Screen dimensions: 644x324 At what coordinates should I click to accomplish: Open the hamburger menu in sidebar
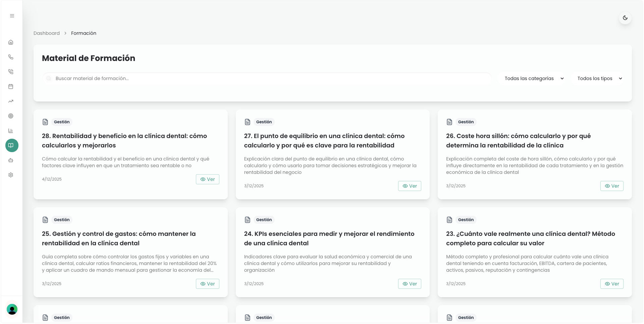12,16
